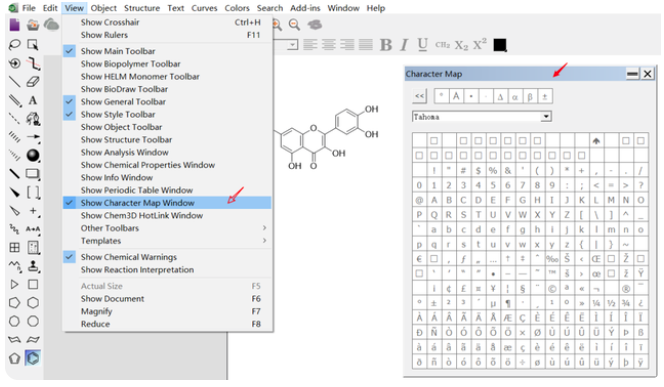Apply CH2 formula formatting

[443, 44]
